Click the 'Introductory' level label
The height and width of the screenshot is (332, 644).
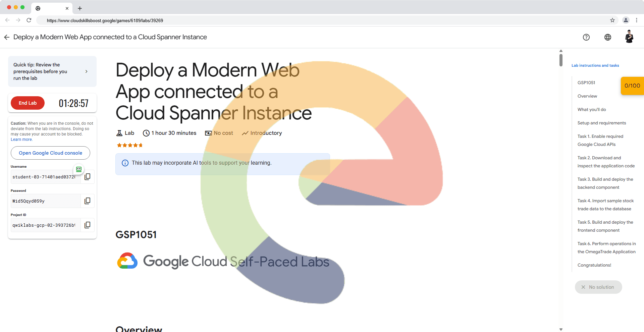click(266, 133)
